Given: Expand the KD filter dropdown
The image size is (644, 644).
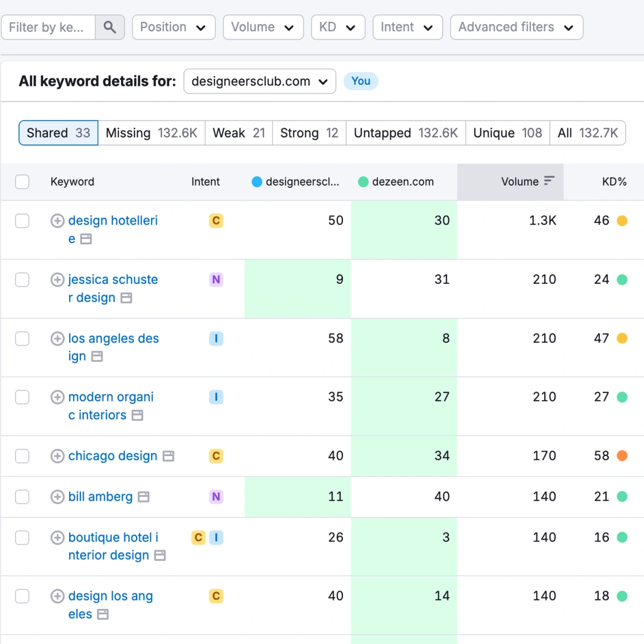Looking at the screenshot, I should [x=338, y=27].
